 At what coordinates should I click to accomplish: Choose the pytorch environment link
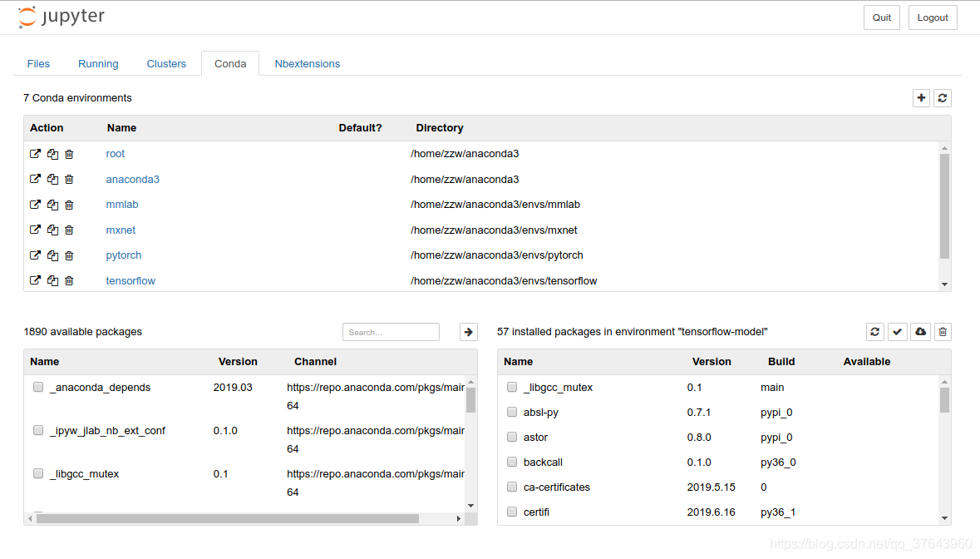[x=124, y=255]
